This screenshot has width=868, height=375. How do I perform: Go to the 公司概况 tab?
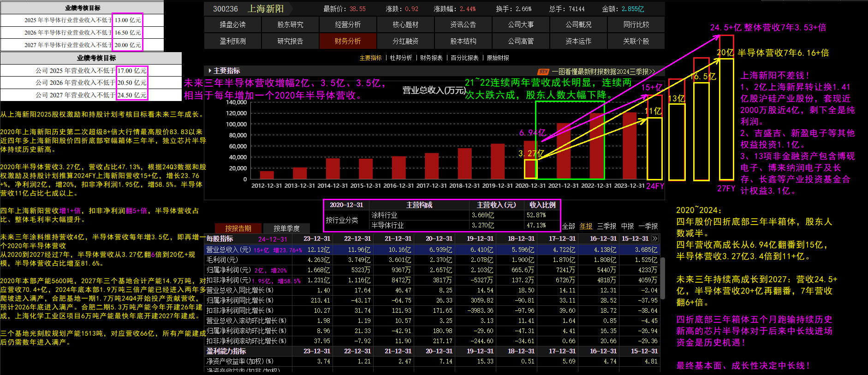pyautogui.click(x=578, y=24)
